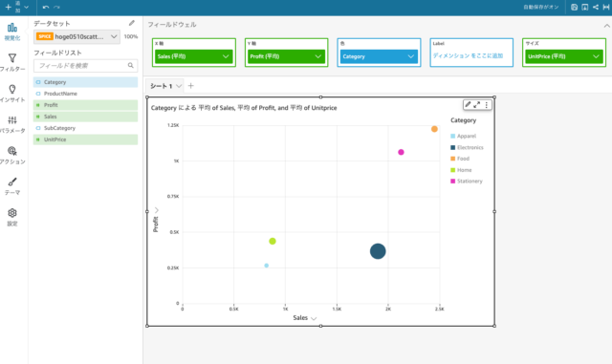Click the chart title text

(244, 108)
